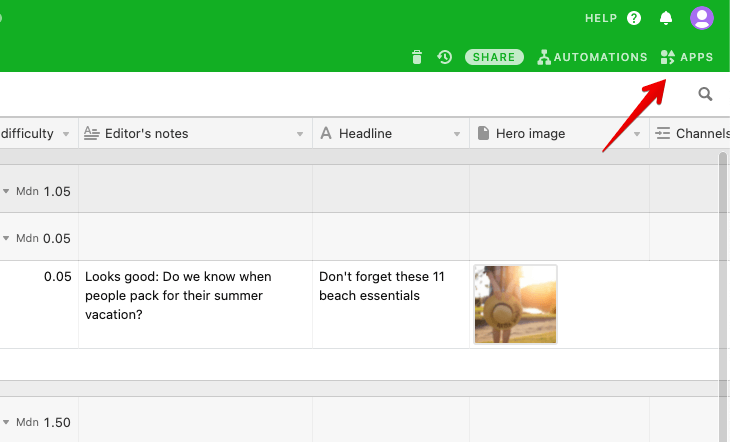Screen dimensions: 730x442
Task: Click the Editor's notes long text field icon
Action: pos(91,134)
